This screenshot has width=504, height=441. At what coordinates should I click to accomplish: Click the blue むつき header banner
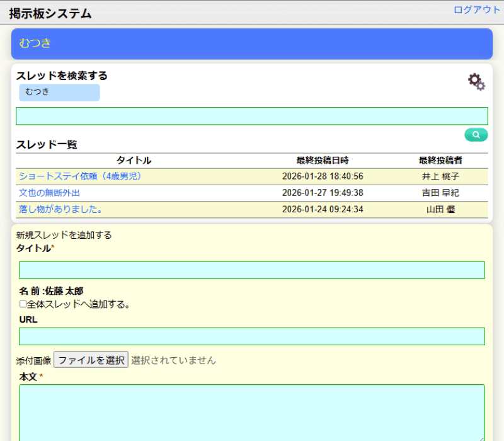(x=252, y=43)
